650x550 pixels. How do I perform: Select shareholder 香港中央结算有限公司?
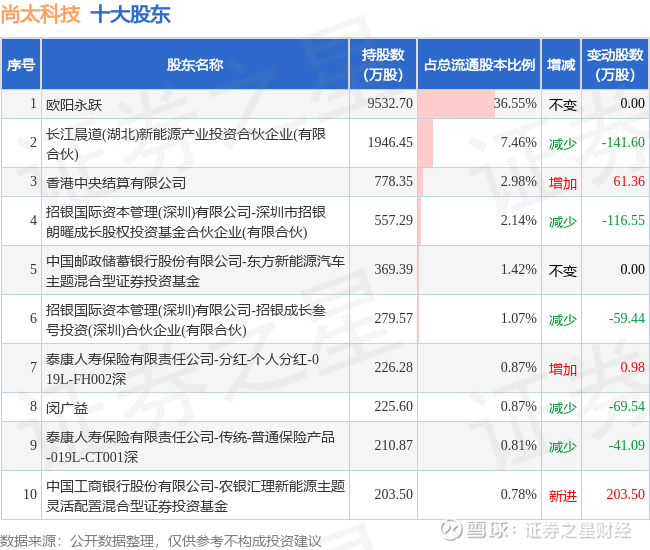coord(116,182)
